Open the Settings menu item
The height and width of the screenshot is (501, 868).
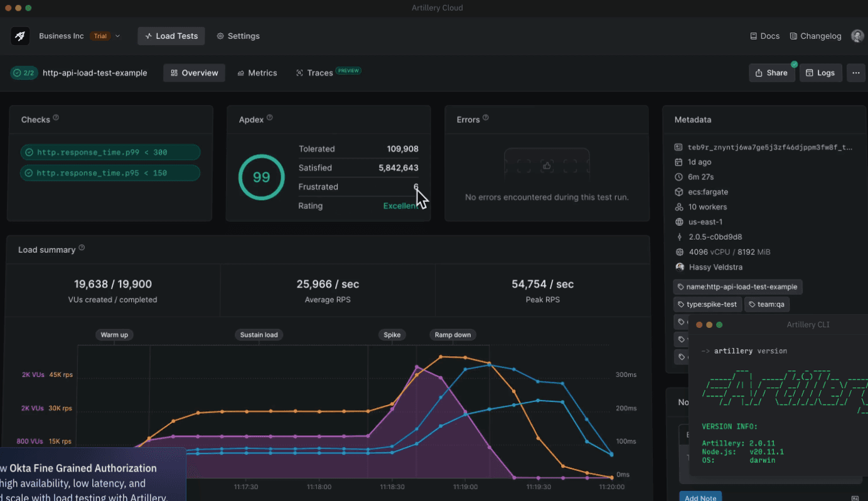coord(238,36)
